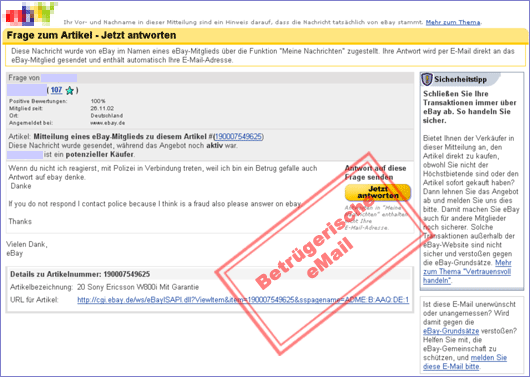The image size is (530, 377).
Task: Click the turquoise feedback star icon
Action: click(70, 90)
